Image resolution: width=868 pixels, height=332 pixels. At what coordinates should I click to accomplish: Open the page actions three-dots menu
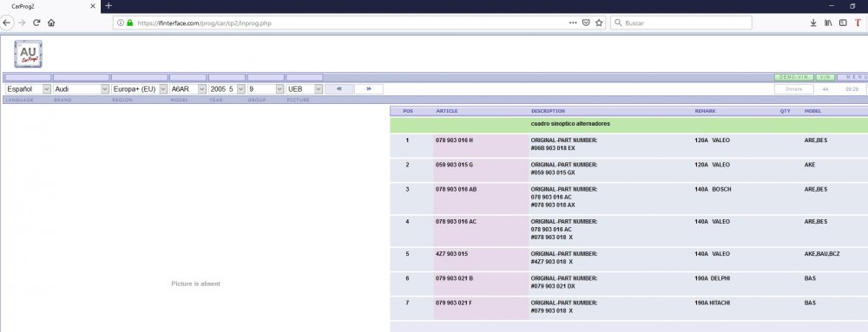click(x=573, y=23)
